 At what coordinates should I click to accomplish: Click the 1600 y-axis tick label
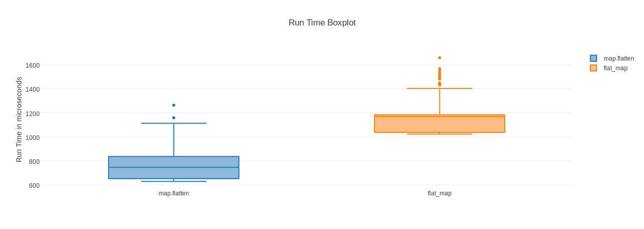click(x=33, y=65)
